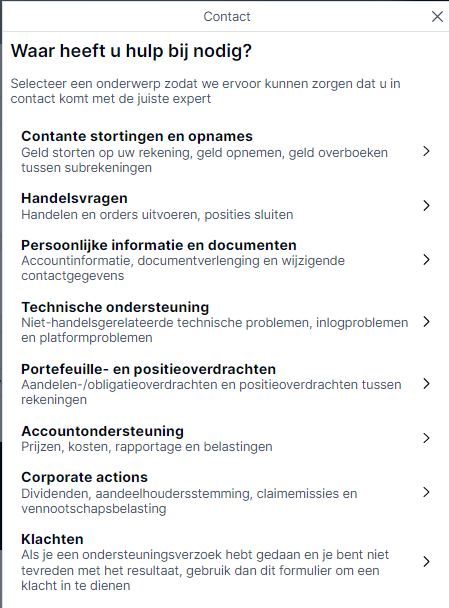Click the arrow next to Technische ondersteuning
The height and width of the screenshot is (608, 449).
[x=426, y=321]
